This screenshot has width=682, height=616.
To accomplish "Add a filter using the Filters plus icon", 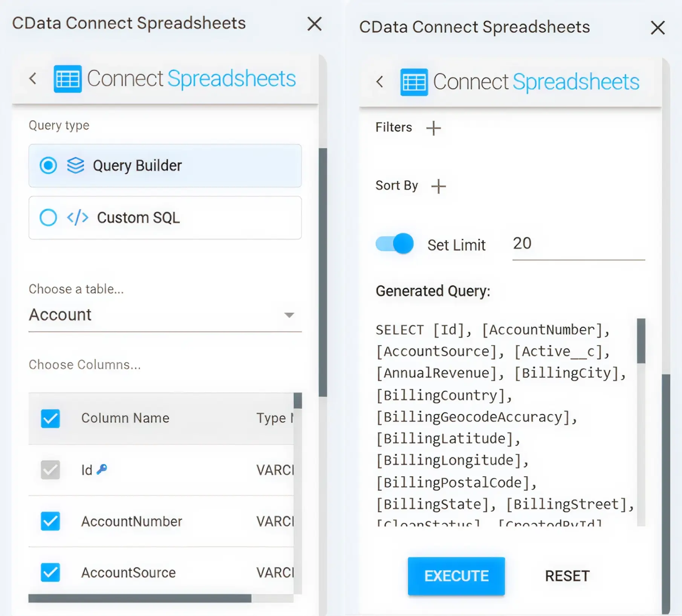I will [434, 128].
